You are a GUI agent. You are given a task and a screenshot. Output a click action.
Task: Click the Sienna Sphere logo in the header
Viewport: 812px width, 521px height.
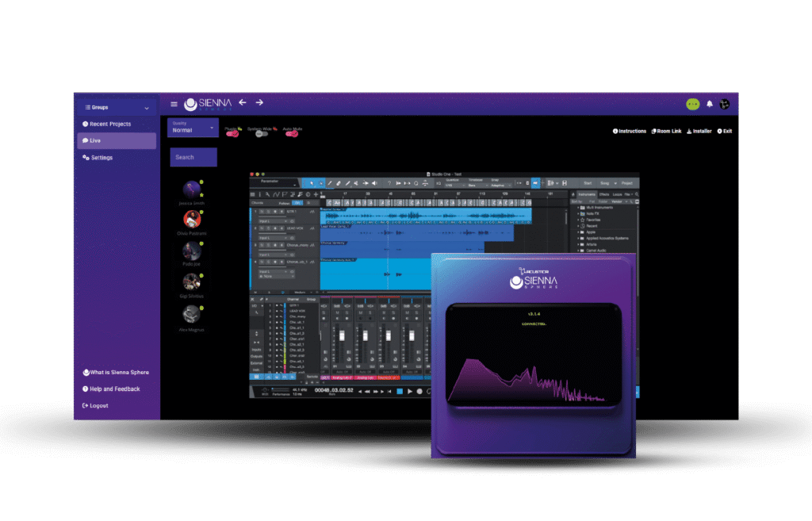point(209,104)
